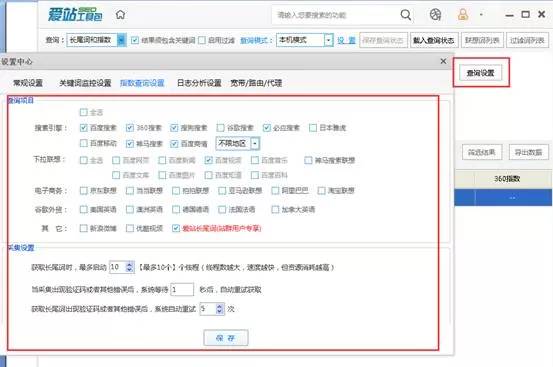Enable 百度文库 checkbox

116,175
